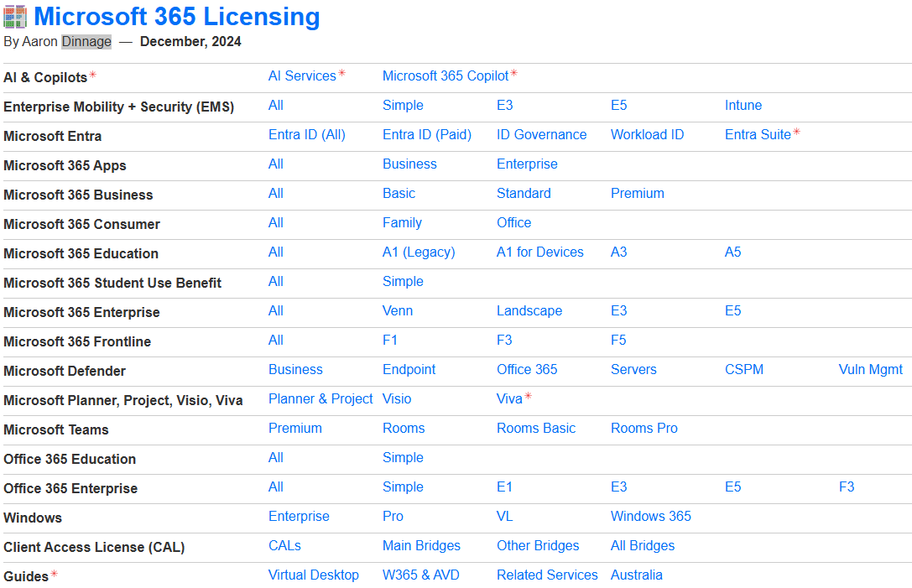Open the Viva licensing page
The image size is (912, 588).
pos(507,398)
